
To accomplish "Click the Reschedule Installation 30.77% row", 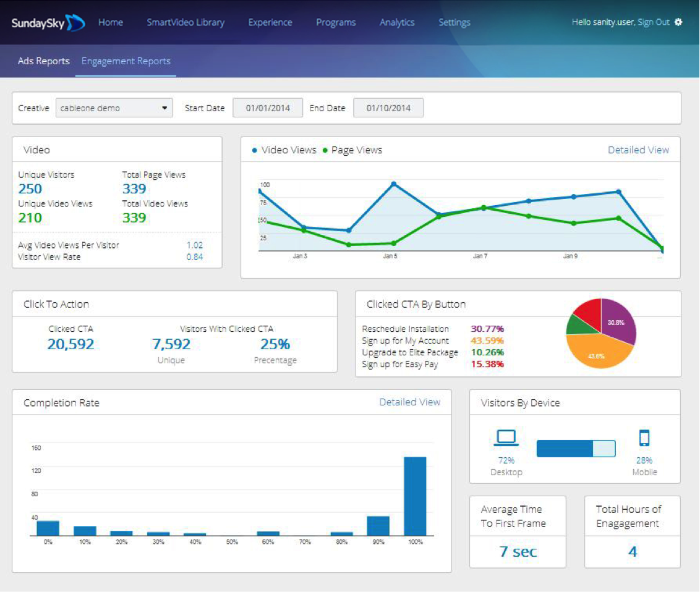I will (x=433, y=329).
